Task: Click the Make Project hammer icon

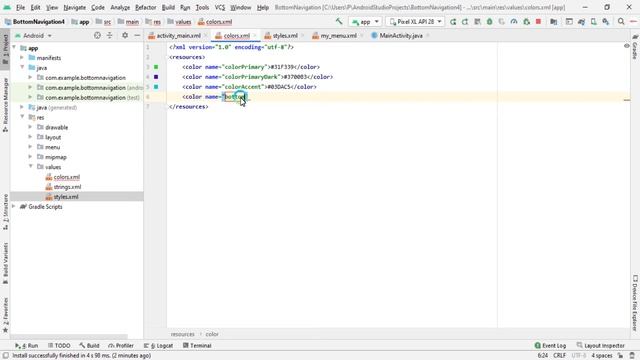Action: [x=339, y=21]
